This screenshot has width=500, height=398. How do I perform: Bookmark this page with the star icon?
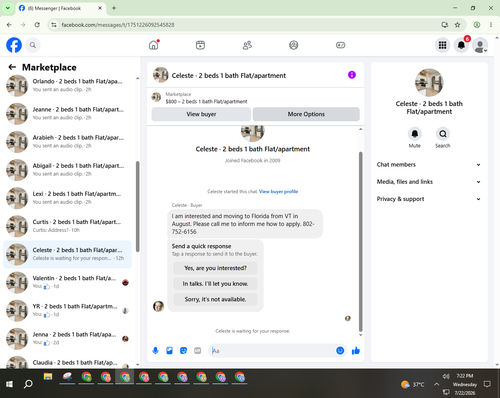(x=457, y=25)
